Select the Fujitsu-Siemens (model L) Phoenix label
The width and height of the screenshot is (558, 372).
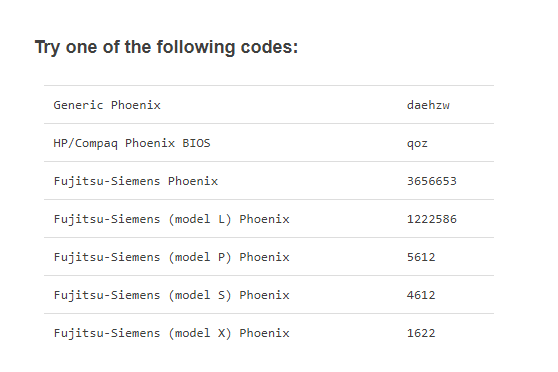(172, 219)
